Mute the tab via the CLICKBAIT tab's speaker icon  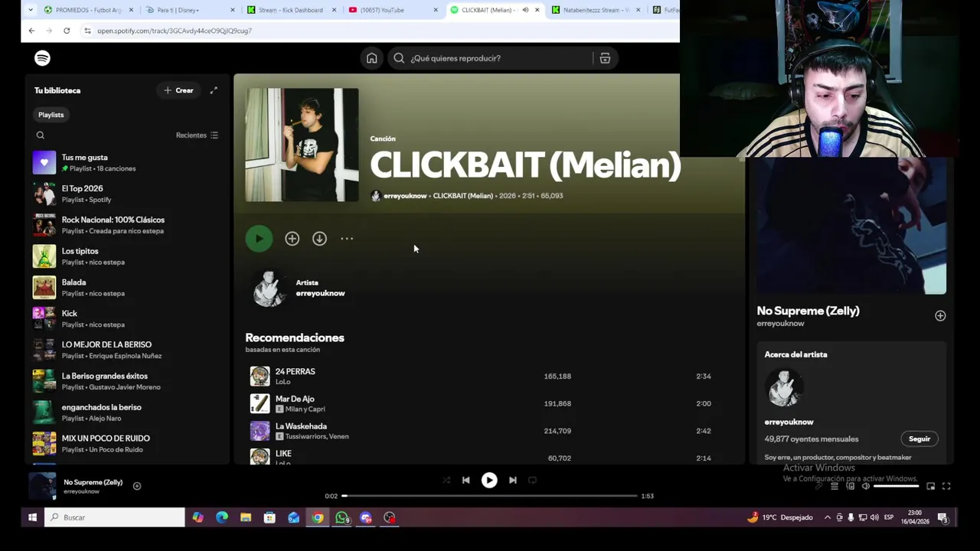[525, 10]
